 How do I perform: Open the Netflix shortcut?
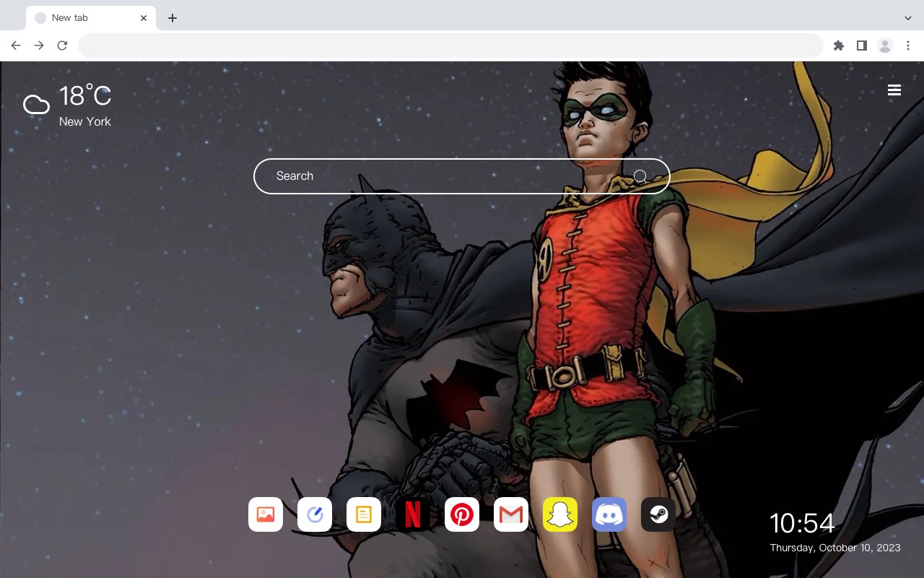pos(413,514)
